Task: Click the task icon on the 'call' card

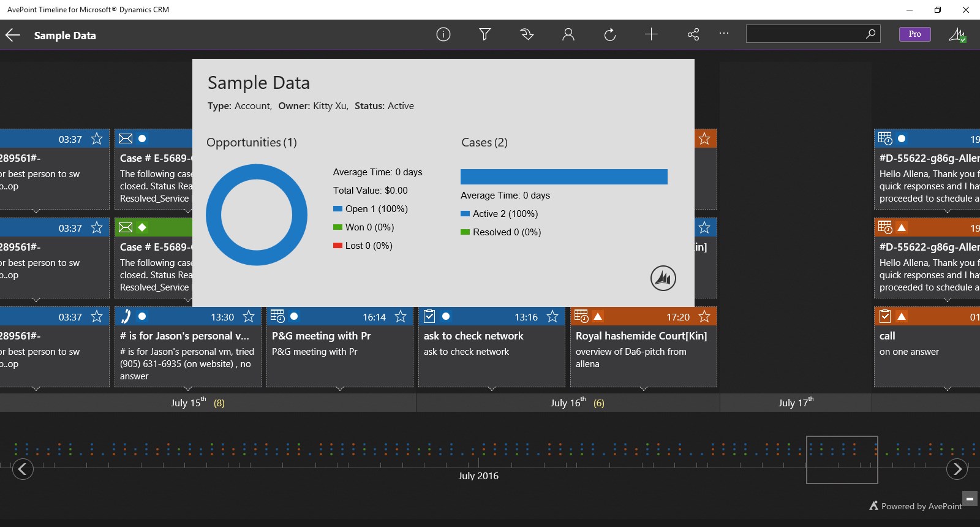Action: click(885, 316)
